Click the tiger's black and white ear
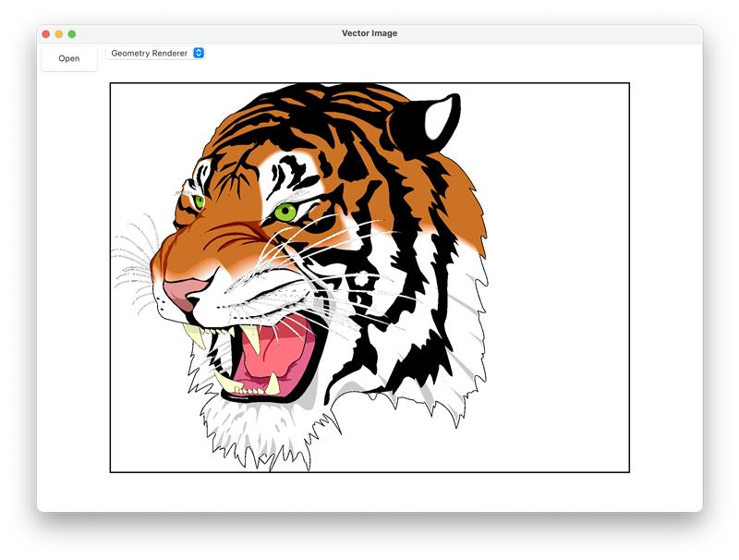 click(x=428, y=123)
